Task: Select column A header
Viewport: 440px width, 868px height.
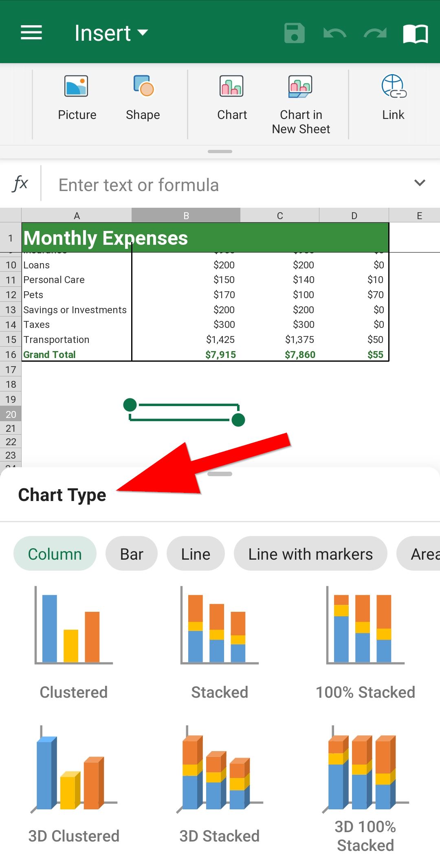Action: (77, 215)
